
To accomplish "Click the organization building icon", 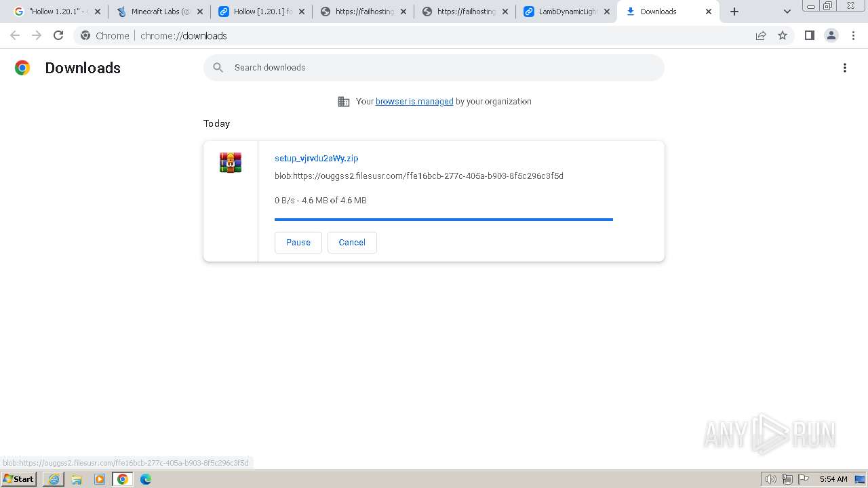I will (344, 102).
